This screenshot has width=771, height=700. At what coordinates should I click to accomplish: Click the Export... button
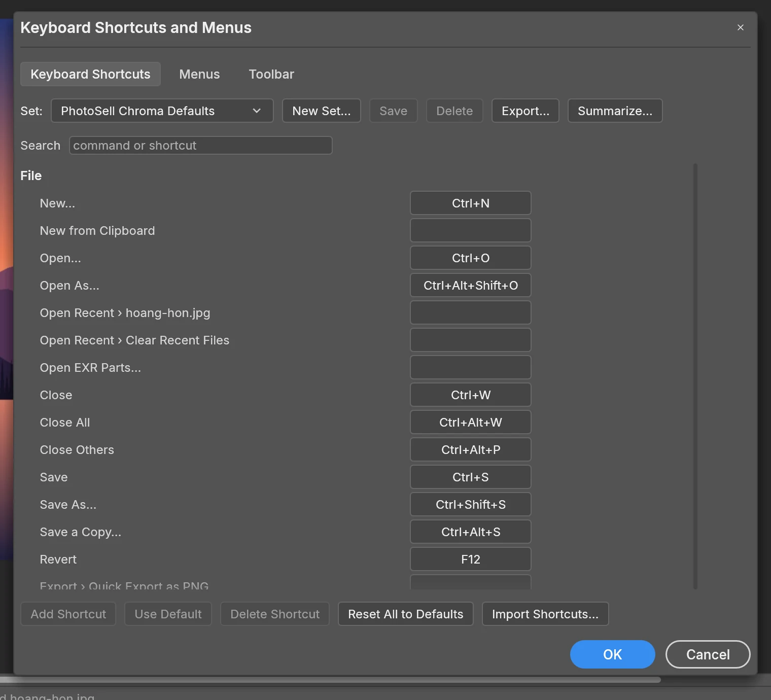coord(525,111)
